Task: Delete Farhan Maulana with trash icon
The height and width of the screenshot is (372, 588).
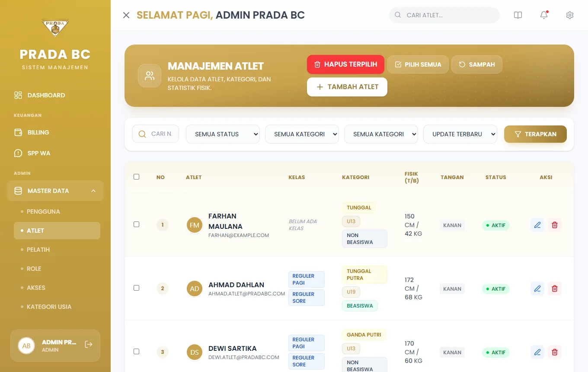Action: click(x=555, y=225)
